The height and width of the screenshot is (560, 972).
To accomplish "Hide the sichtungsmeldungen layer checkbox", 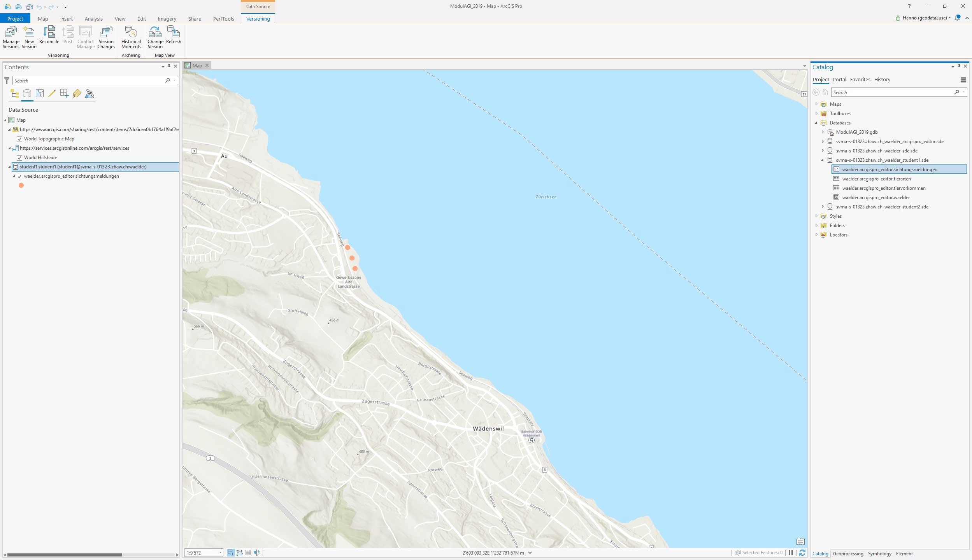I will click(x=19, y=176).
